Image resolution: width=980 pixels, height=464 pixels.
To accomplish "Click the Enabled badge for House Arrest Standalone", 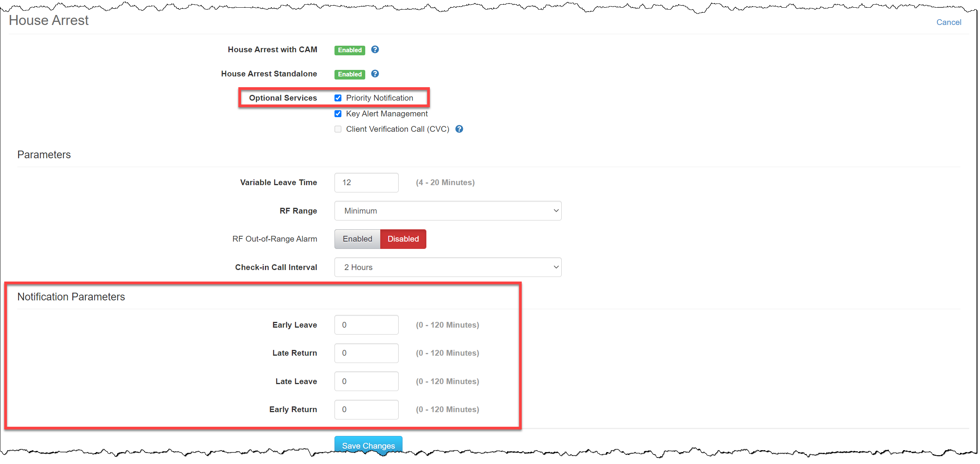I will (x=349, y=74).
